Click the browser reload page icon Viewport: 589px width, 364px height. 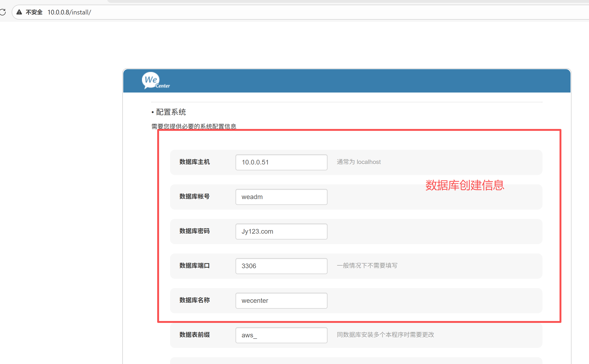coord(3,12)
